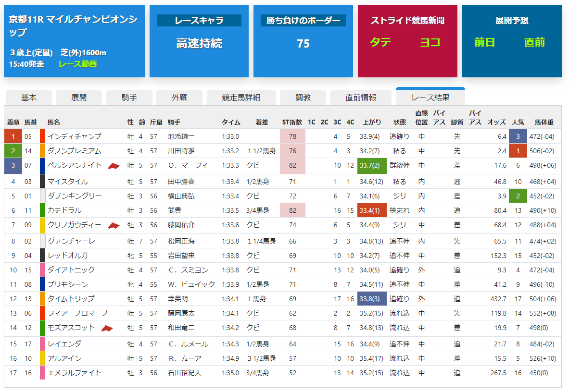
Task: Click the 上がり column header
Action: click(372, 122)
